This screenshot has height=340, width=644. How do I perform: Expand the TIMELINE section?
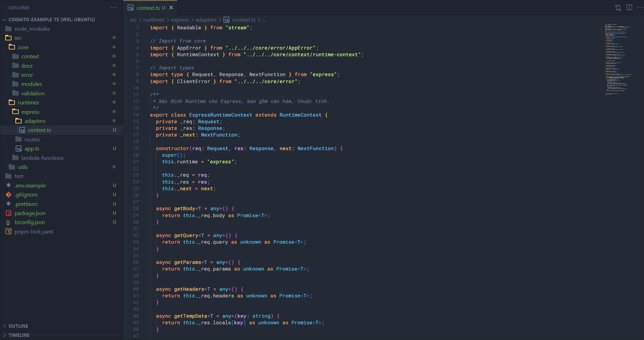[19, 335]
